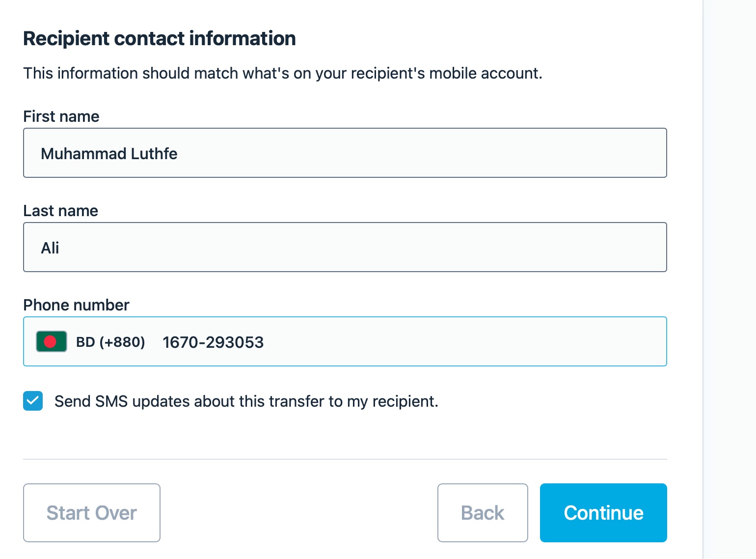Screen dimensions: 756x559
Task: Uncheck the Send SMS updates checkbox
Action: [x=33, y=401]
